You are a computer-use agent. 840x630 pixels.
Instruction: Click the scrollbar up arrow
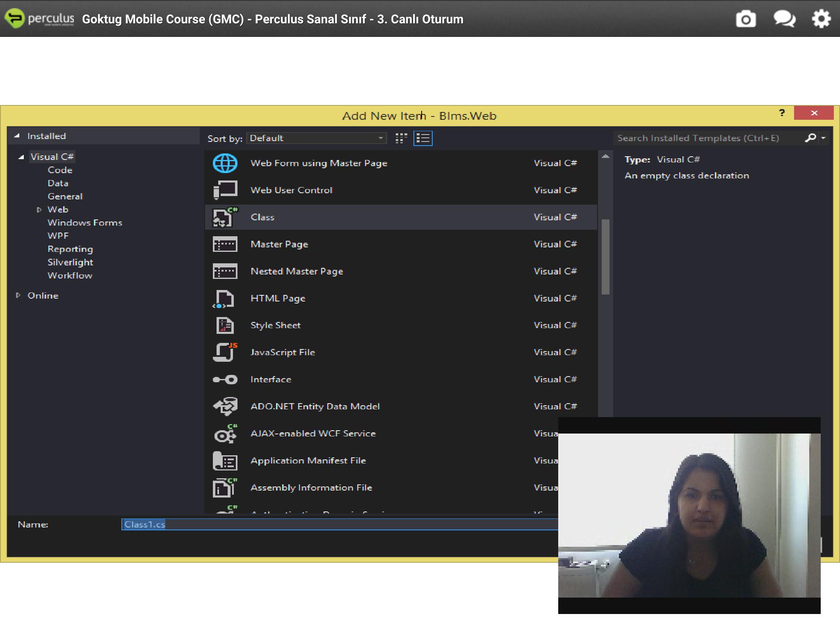point(605,156)
